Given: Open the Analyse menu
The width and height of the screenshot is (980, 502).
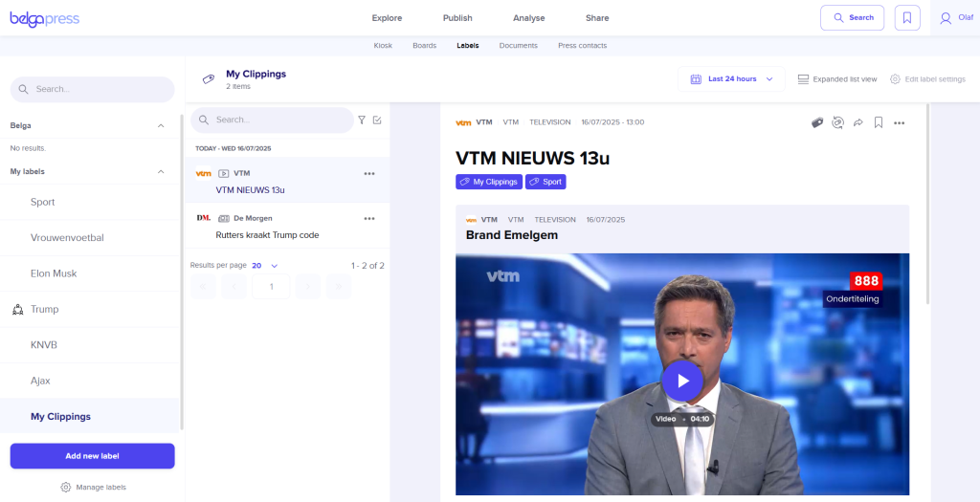Looking at the screenshot, I should 528,18.
